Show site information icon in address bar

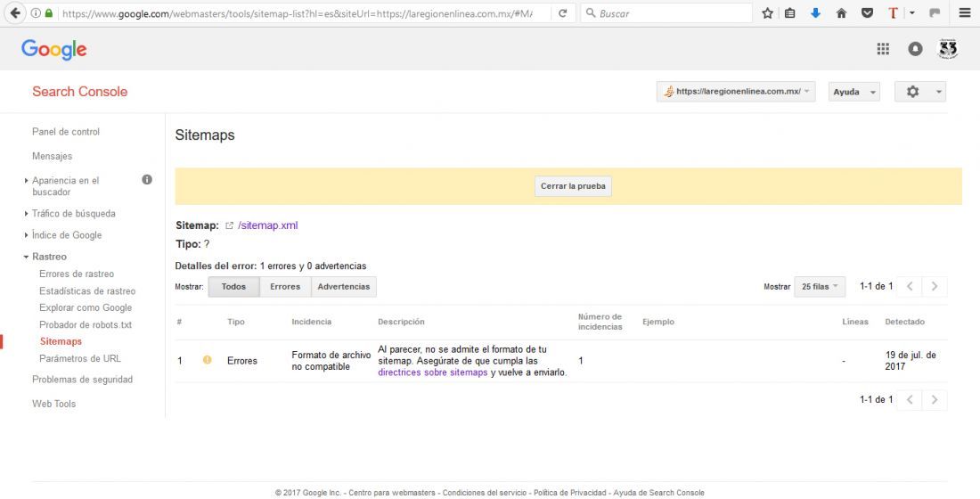[x=36, y=13]
